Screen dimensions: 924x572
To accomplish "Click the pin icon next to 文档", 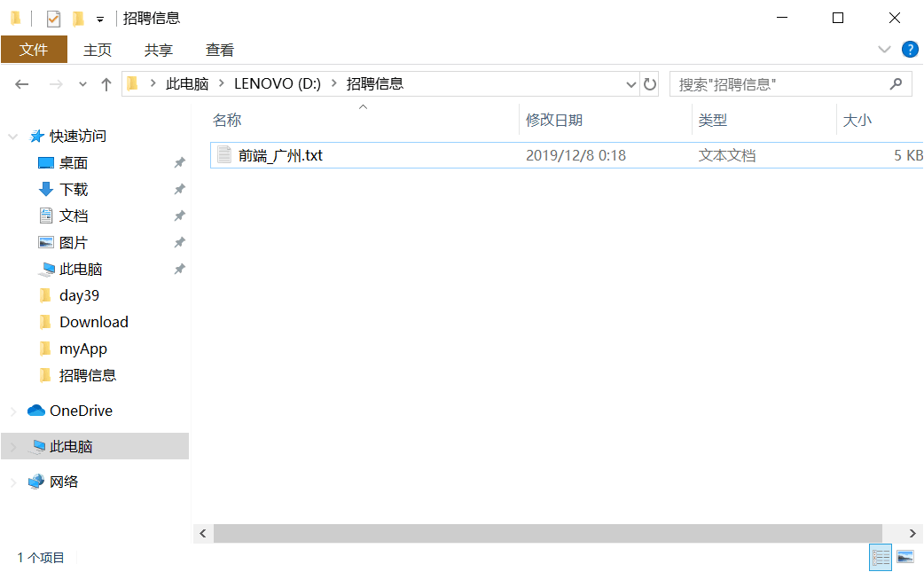I will click(179, 215).
